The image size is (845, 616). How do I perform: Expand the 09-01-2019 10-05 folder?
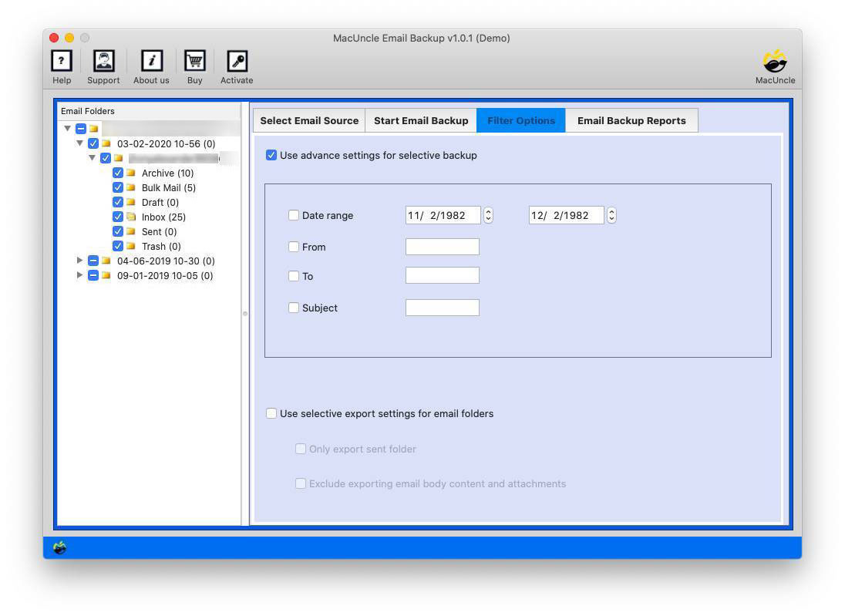pos(80,275)
